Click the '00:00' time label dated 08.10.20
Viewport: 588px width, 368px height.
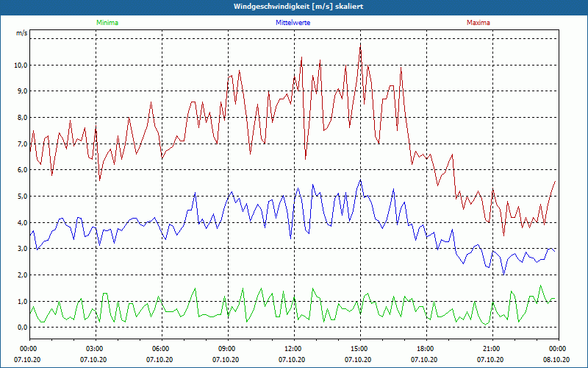[556, 349]
